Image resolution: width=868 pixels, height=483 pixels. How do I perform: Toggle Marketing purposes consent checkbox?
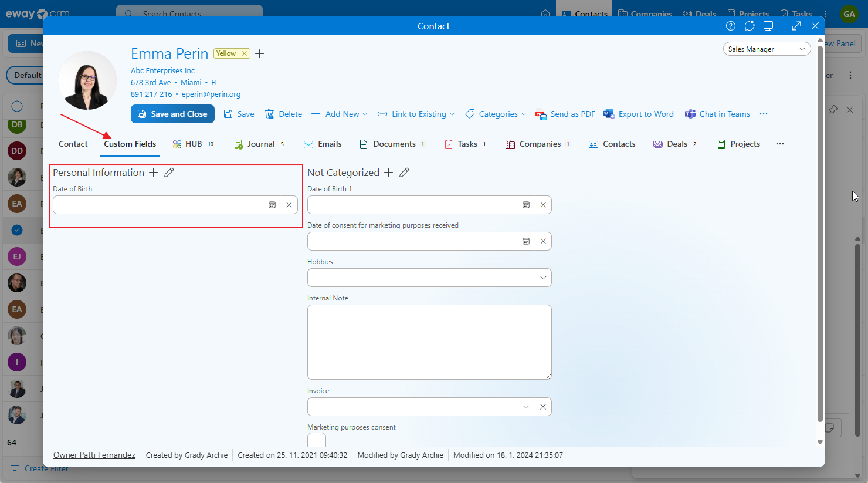(317, 440)
